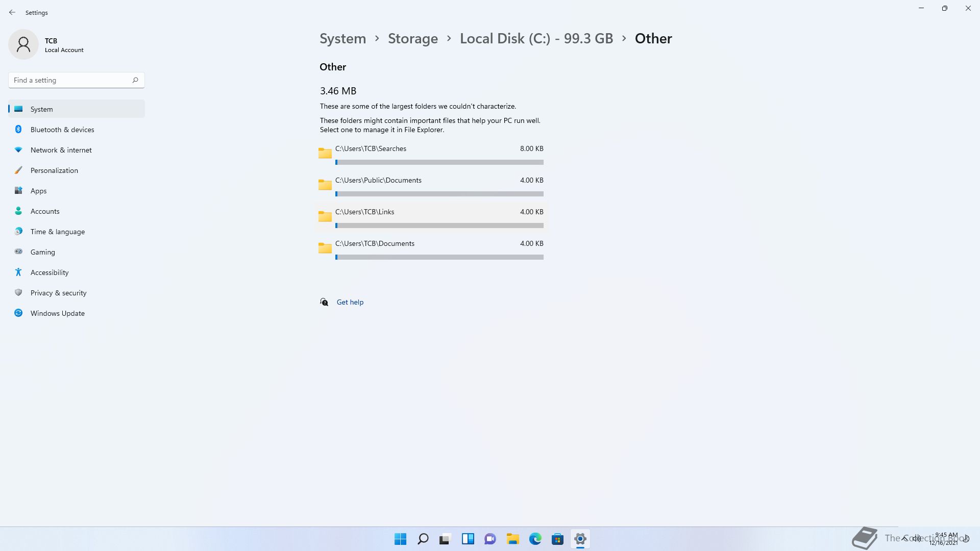
Task: Open the Get help link
Action: pyautogui.click(x=350, y=302)
